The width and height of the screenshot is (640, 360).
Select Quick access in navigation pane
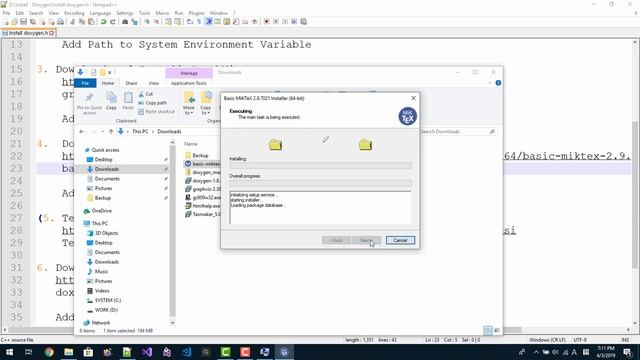(105, 150)
